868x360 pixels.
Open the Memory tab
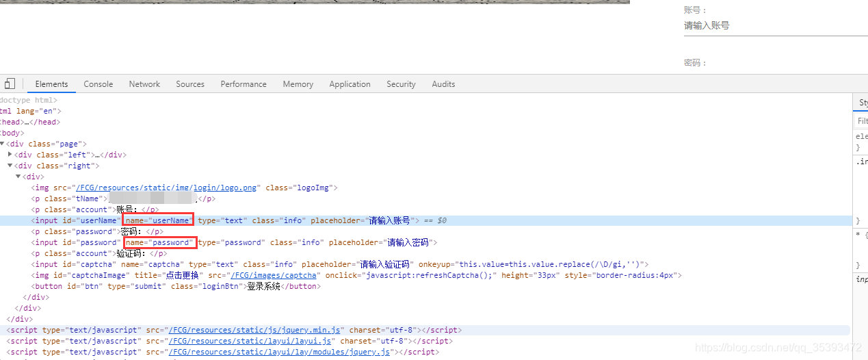pos(298,84)
